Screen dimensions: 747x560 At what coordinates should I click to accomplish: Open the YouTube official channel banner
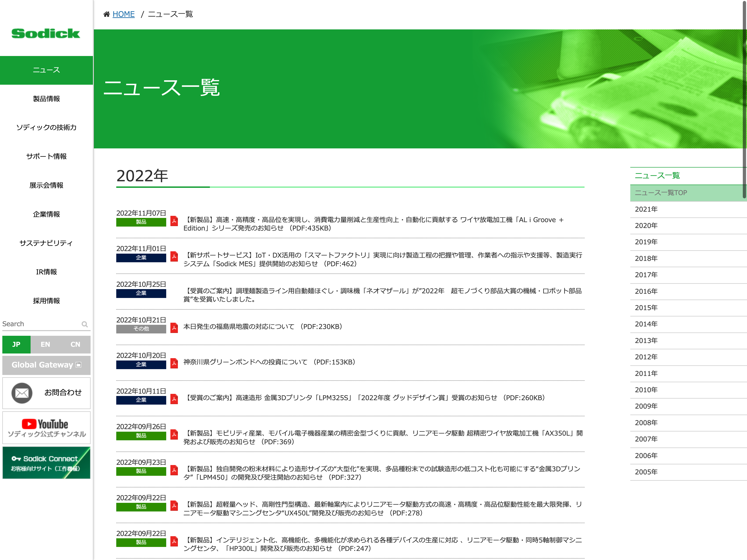(x=47, y=428)
